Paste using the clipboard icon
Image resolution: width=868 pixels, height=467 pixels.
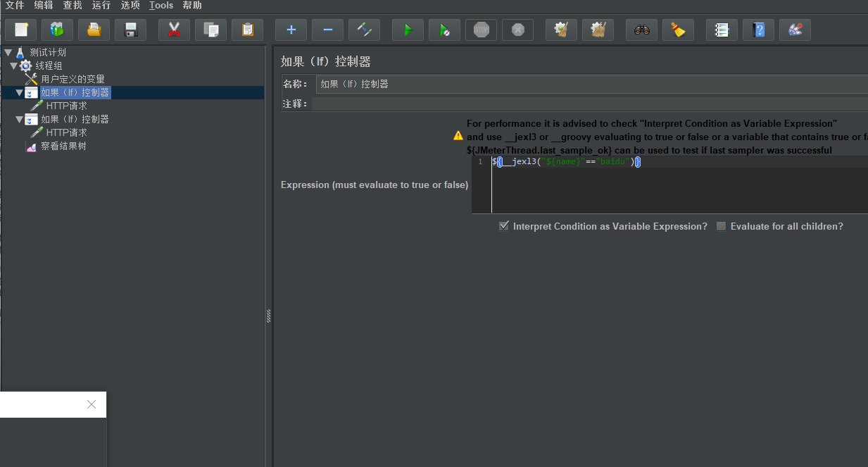[248, 30]
